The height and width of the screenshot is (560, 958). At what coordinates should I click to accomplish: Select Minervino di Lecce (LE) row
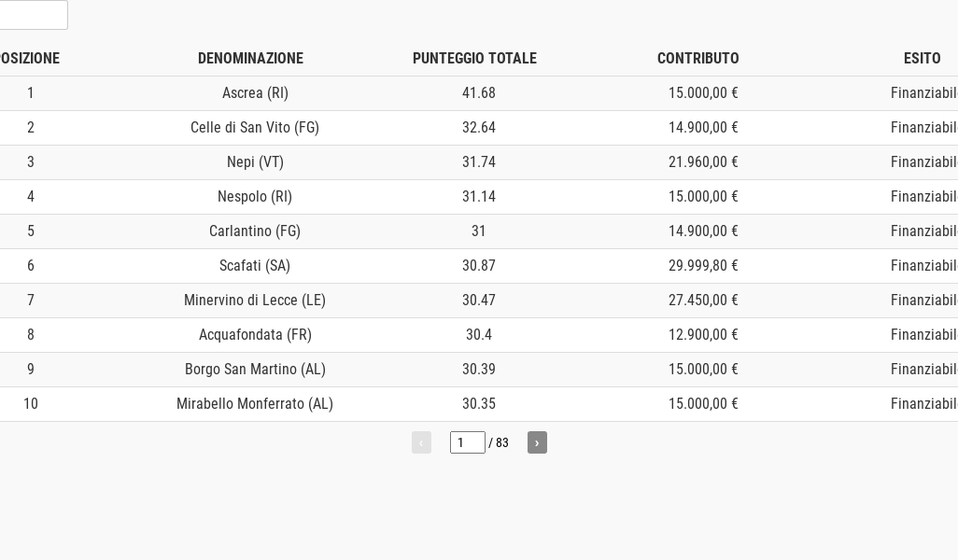255,301
